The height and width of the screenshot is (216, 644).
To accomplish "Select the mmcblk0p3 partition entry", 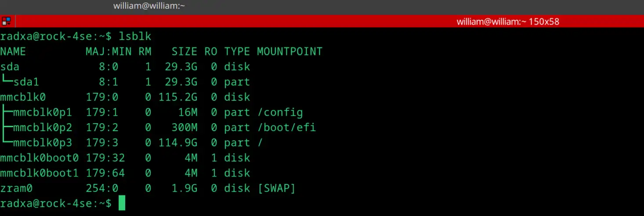I will tap(43, 143).
